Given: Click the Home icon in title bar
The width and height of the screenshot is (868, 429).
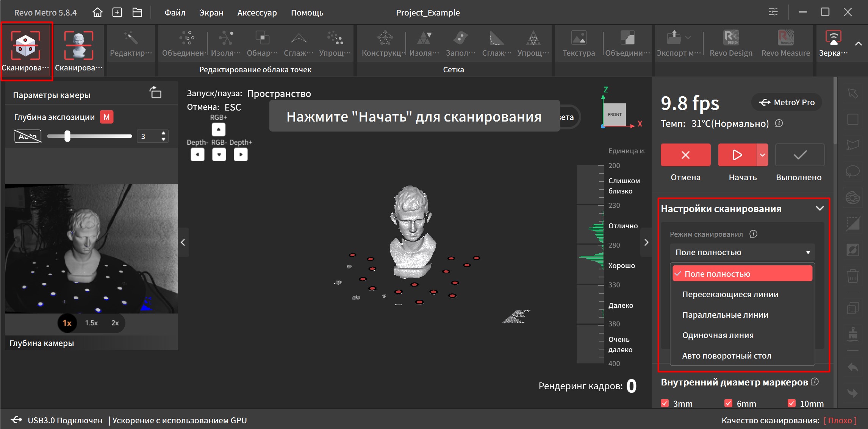Looking at the screenshot, I should pos(97,12).
